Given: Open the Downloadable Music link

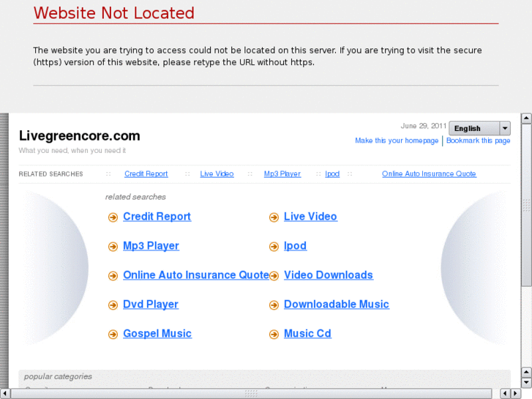Looking at the screenshot, I should 336,305.
